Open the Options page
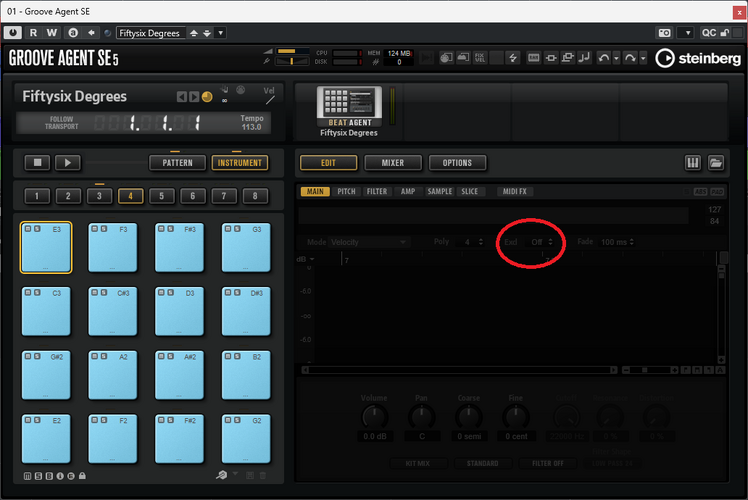Image resolution: width=748 pixels, height=500 pixels. (457, 163)
